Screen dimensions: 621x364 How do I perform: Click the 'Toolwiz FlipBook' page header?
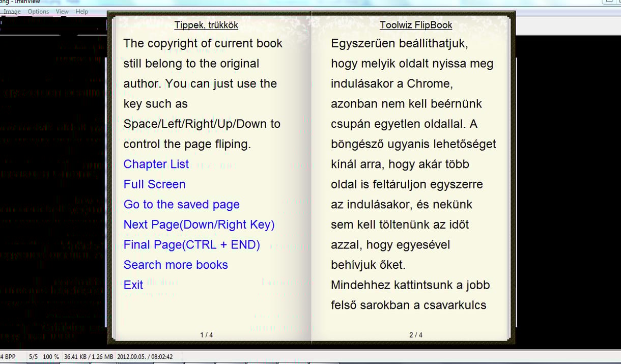(416, 25)
